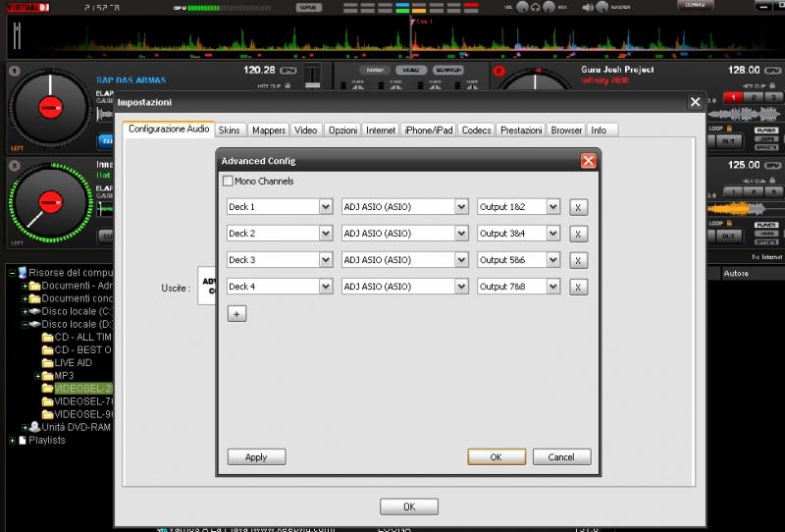Click Apply in Advanced Config

[256, 457]
